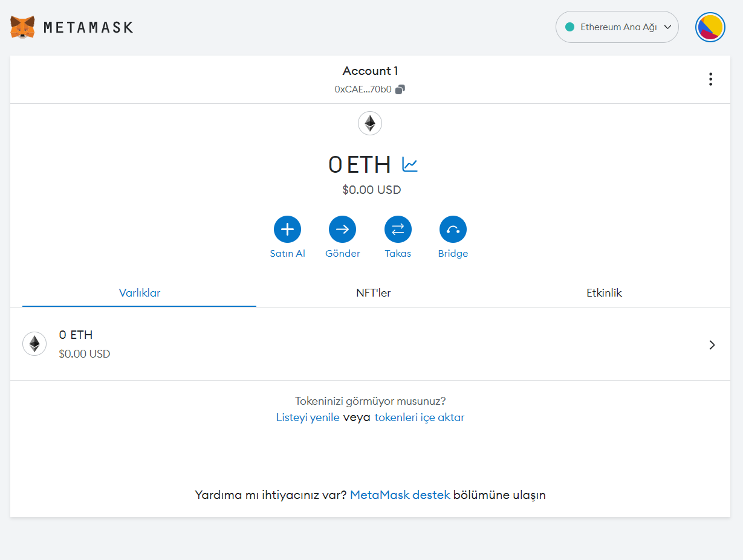Click the Account 1 name
The image size is (743, 560).
(369, 71)
